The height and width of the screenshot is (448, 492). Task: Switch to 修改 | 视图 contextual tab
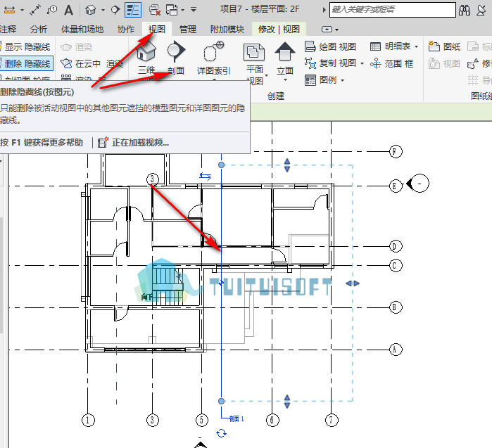279,30
